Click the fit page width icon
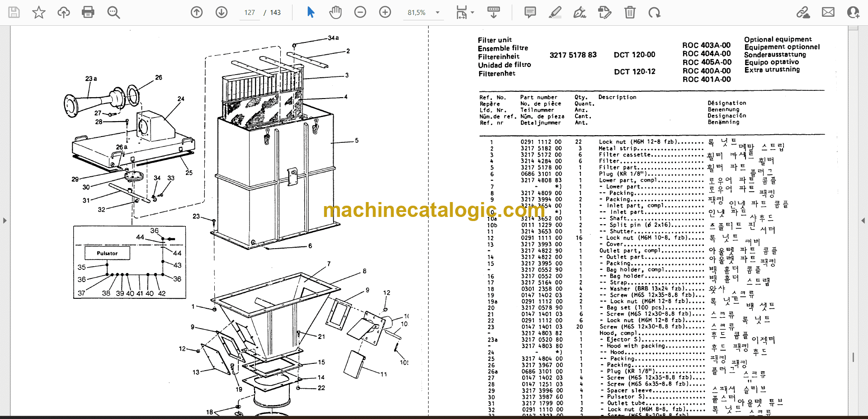 [462, 12]
